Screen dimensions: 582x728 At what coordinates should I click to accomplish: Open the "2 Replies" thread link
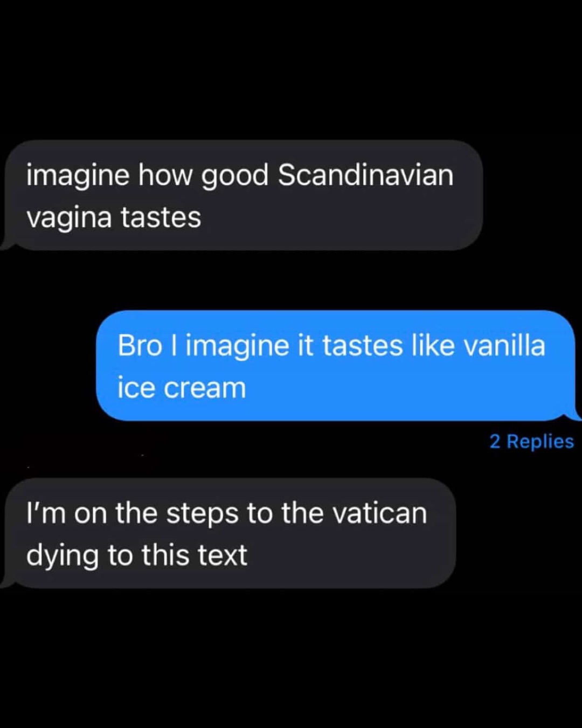coord(531,442)
